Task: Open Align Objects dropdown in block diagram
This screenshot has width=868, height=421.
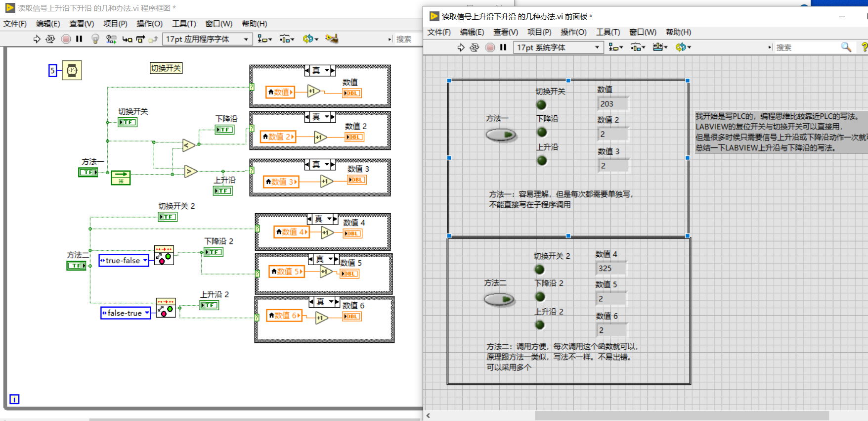Action: click(x=264, y=39)
